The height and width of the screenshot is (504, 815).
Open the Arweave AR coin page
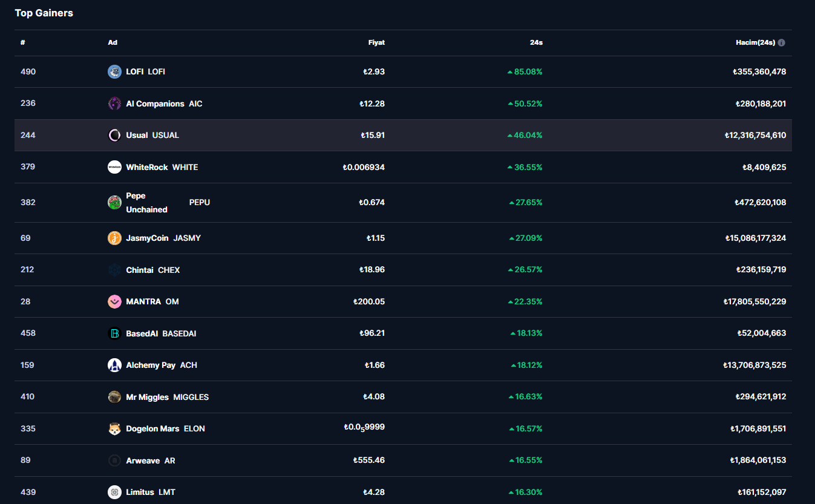[x=150, y=460]
